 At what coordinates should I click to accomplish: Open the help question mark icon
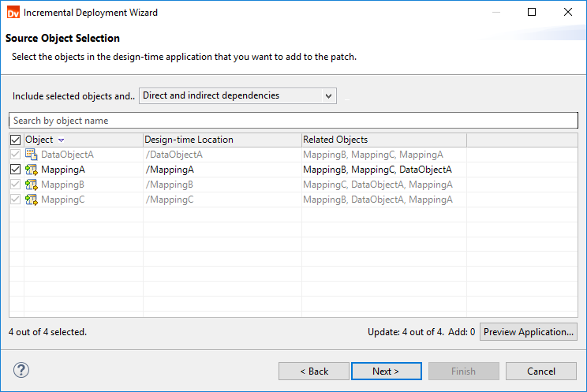(21, 370)
